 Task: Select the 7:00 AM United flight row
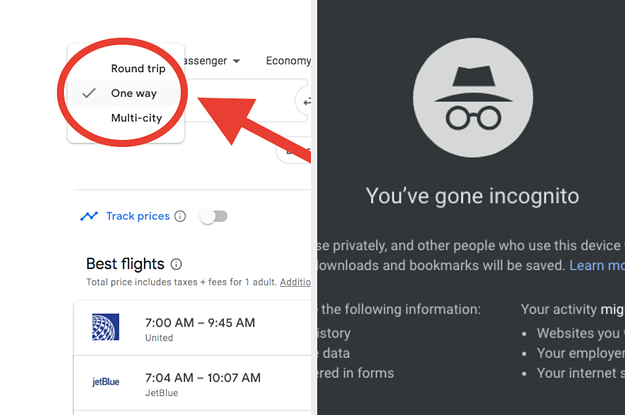pos(192,328)
